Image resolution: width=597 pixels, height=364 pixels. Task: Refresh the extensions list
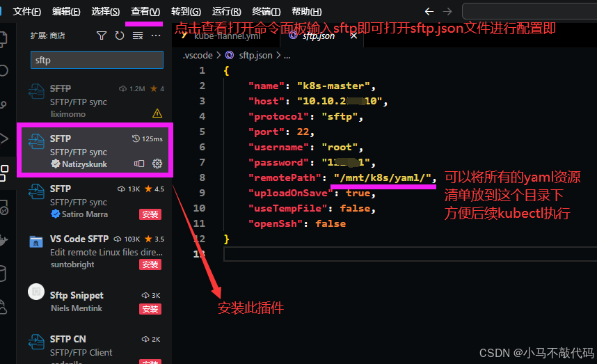tap(120, 35)
